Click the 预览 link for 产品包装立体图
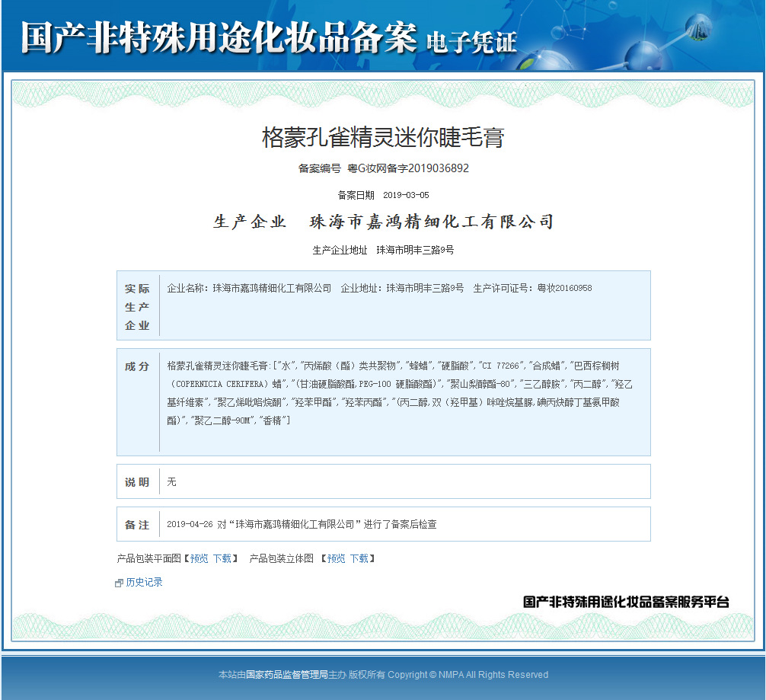The image size is (766, 700). click(x=336, y=558)
